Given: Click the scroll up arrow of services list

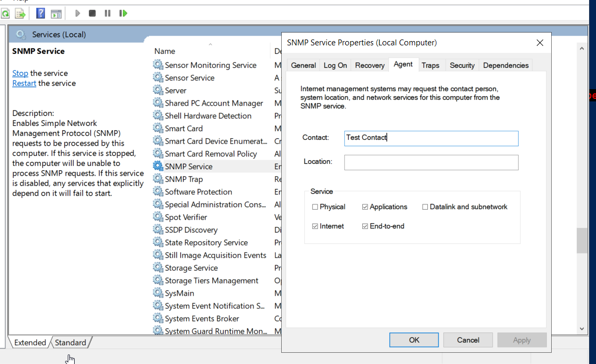Looking at the screenshot, I should 582,49.
